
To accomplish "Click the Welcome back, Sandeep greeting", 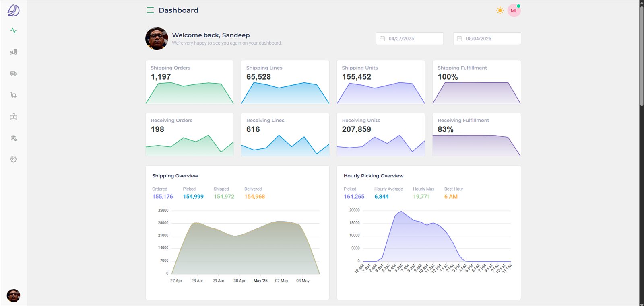I will (211, 35).
